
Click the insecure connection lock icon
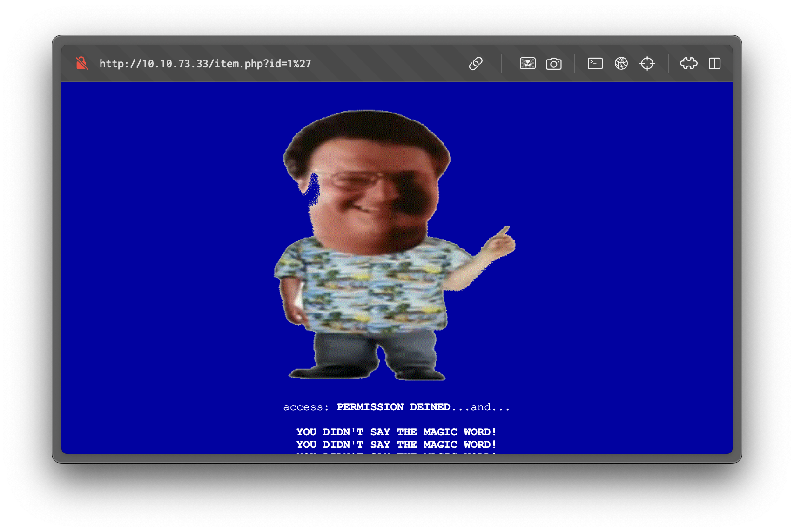tap(82, 63)
